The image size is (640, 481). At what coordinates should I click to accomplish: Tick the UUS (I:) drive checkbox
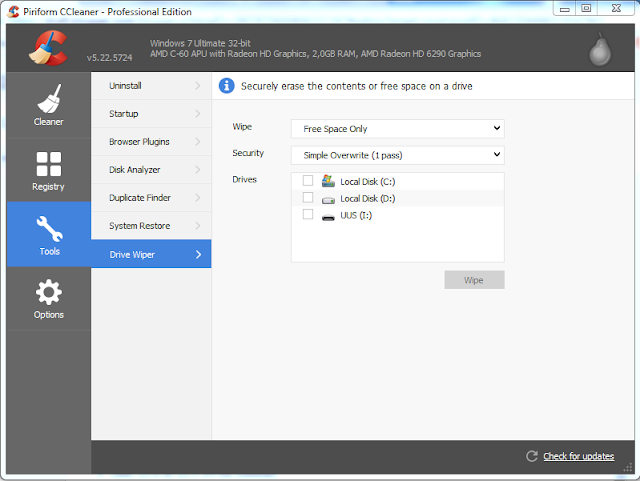pyautogui.click(x=308, y=215)
